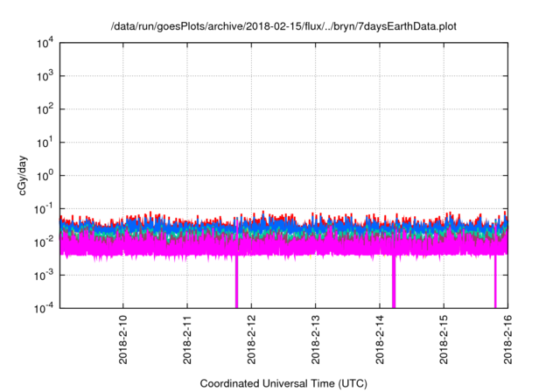The width and height of the screenshot is (560, 392).
Task: Click the 10^4 y-axis tick label
Action: (45, 44)
